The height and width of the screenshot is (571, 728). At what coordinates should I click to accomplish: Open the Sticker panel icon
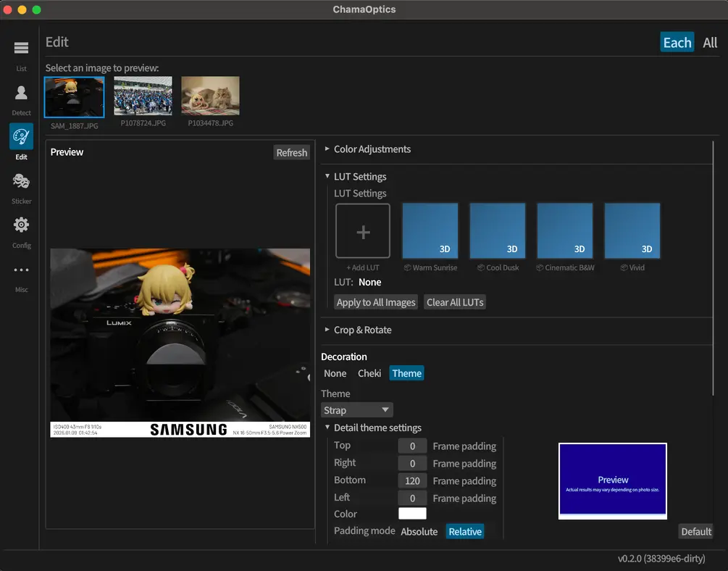point(21,181)
